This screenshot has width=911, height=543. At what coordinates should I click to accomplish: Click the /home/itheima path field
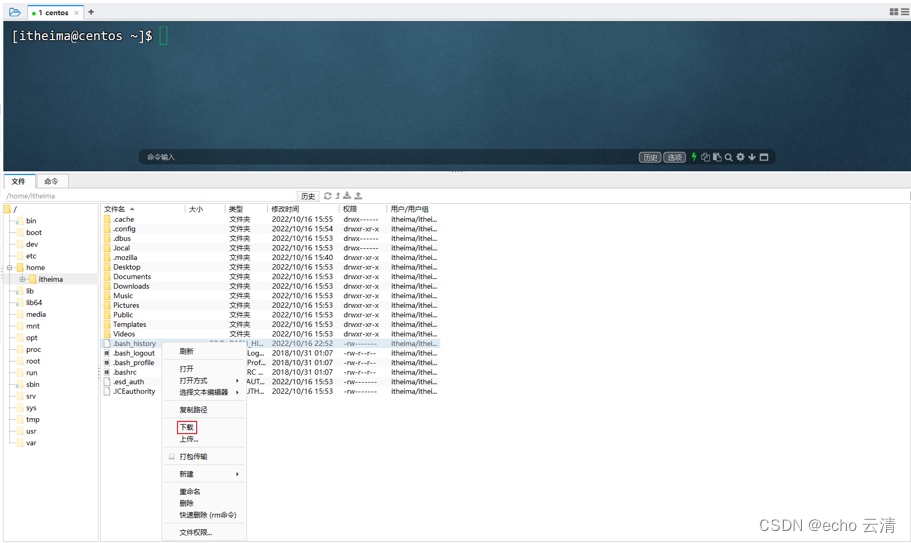pyautogui.click(x=150, y=196)
